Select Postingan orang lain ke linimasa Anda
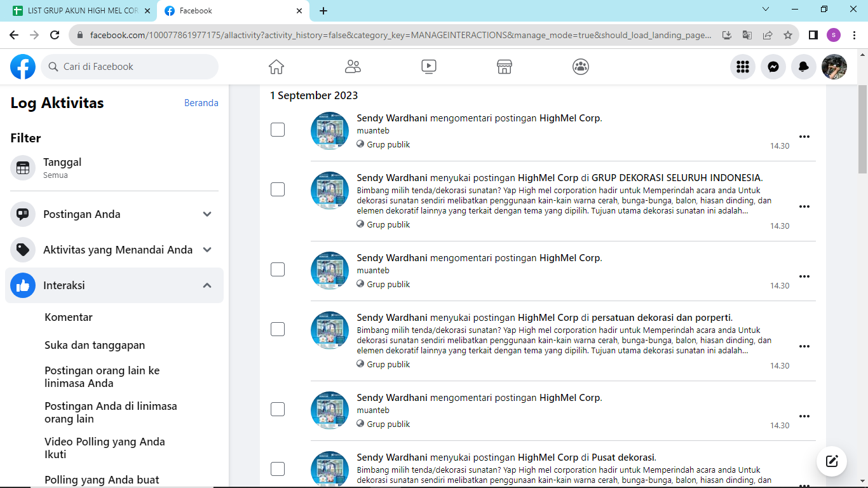Image resolution: width=868 pixels, height=488 pixels. tap(102, 377)
